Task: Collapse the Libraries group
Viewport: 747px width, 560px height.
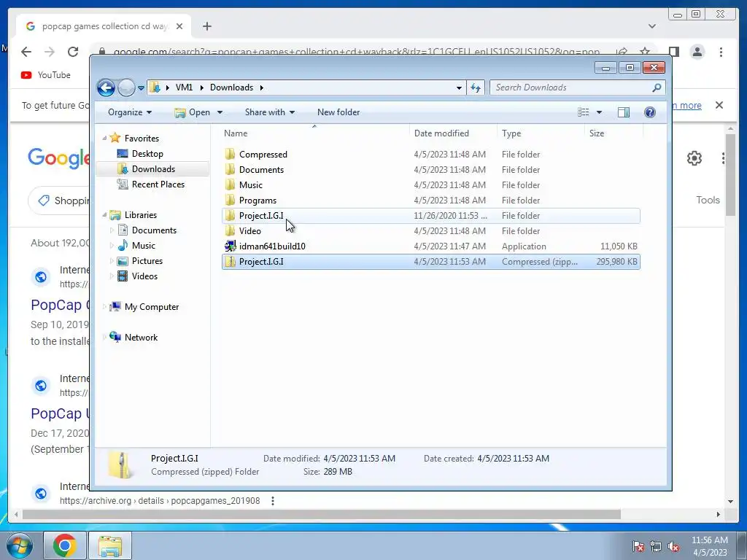Action: pos(105,215)
